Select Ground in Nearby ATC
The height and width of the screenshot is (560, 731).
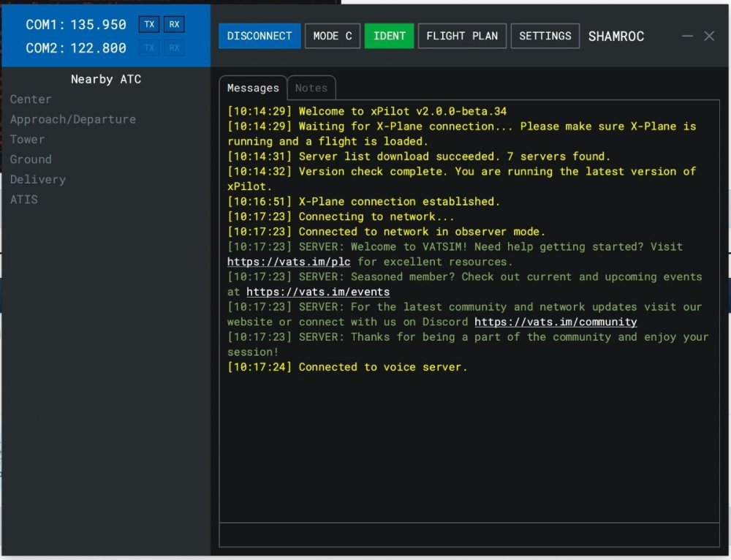coord(30,159)
